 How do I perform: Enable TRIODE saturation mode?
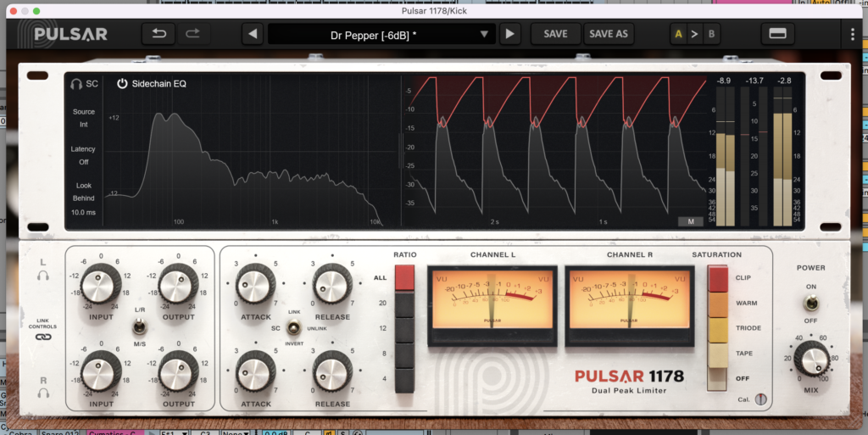(718, 329)
